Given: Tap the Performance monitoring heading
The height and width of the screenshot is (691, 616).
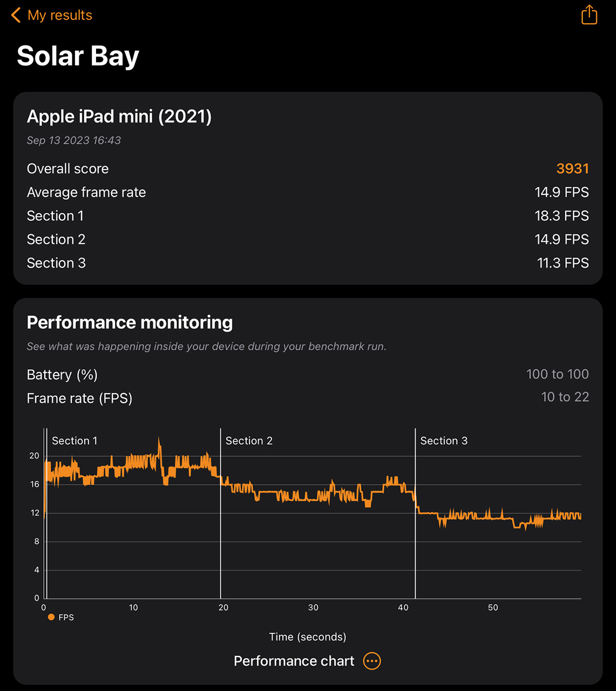Looking at the screenshot, I should 130,322.
